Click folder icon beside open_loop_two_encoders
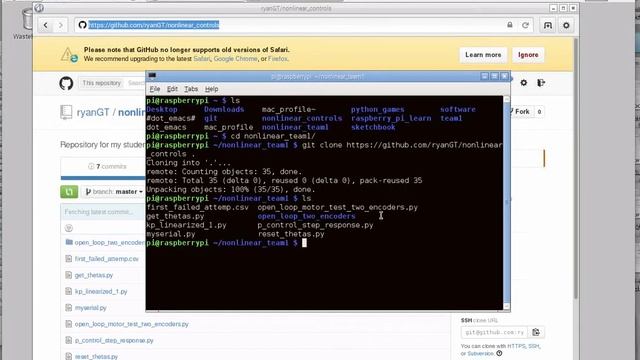Screen dimensions: 640x360 pos(69,242)
